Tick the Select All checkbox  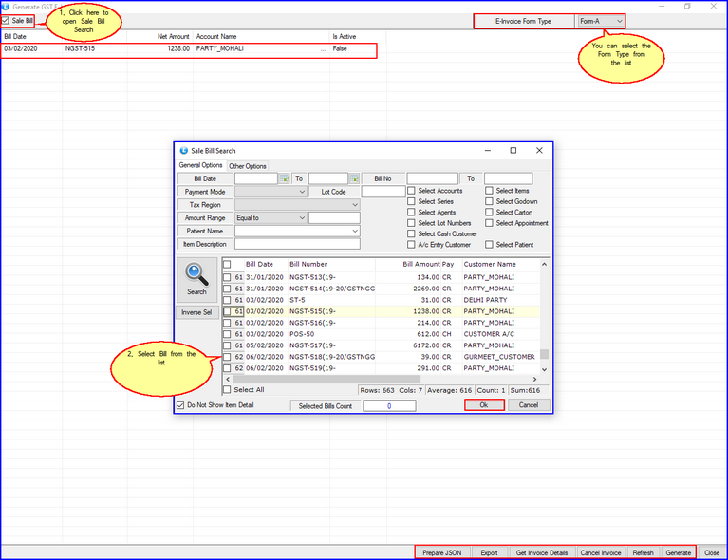[x=227, y=390]
